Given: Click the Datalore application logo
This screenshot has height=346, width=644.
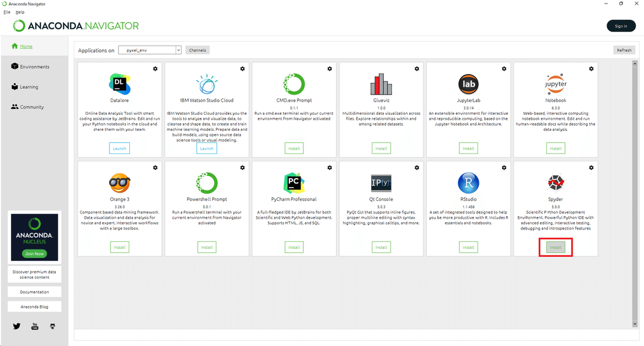Looking at the screenshot, I should click(x=120, y=84).
